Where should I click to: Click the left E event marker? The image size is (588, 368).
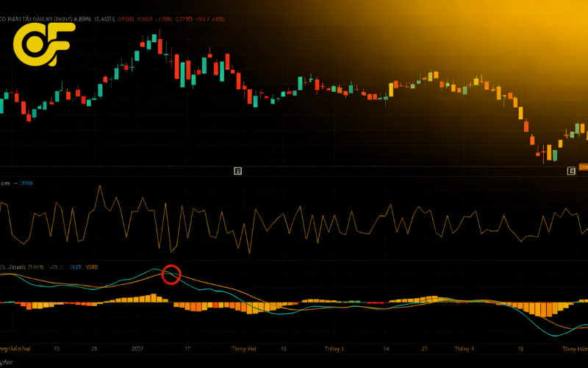237,171
